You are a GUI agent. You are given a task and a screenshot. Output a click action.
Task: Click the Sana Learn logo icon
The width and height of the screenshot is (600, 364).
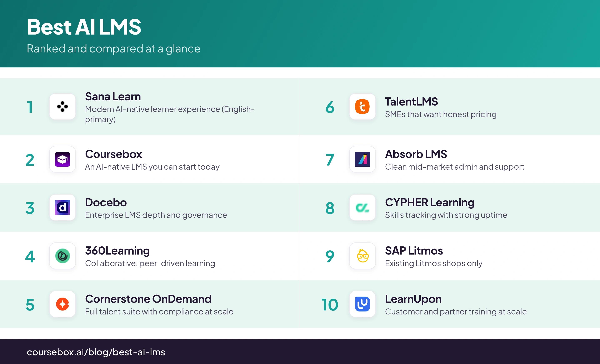click(62, 107)
